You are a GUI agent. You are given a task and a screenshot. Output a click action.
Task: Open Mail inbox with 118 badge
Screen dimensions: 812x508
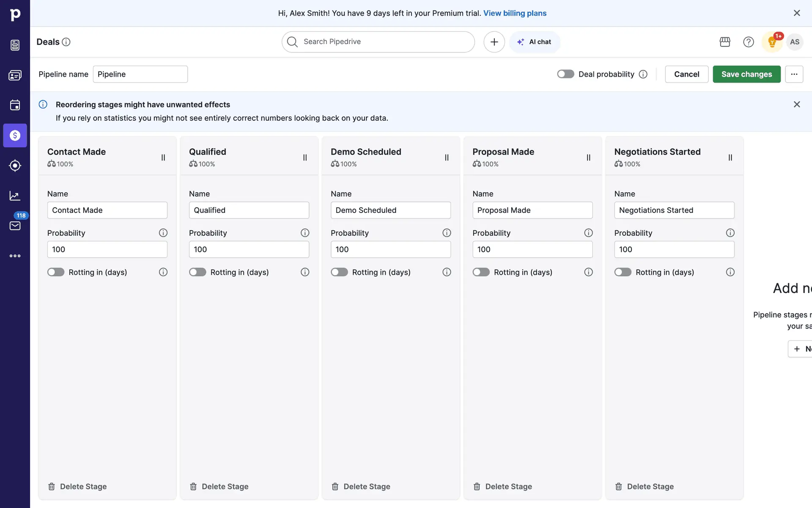click(x=15, y=226)
